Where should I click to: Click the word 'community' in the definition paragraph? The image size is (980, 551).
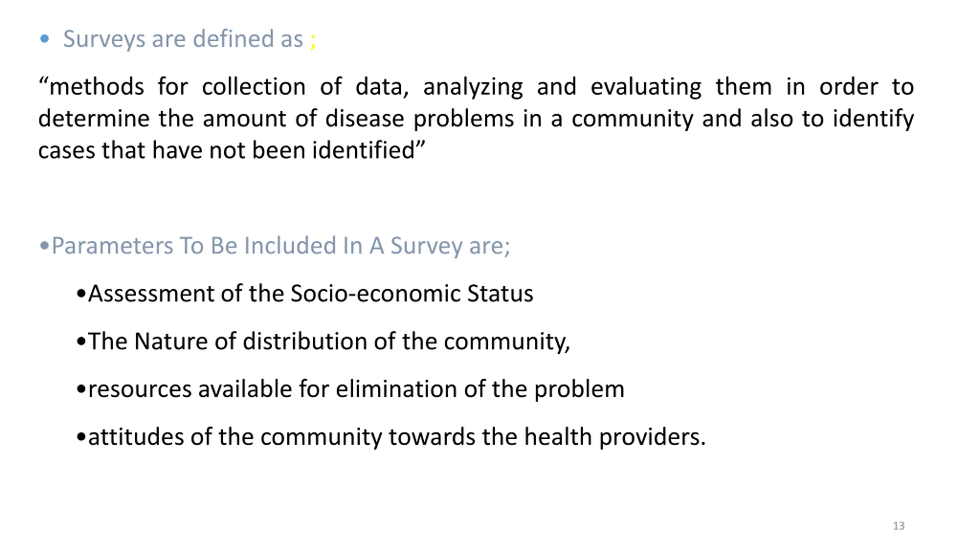(632, 119)
